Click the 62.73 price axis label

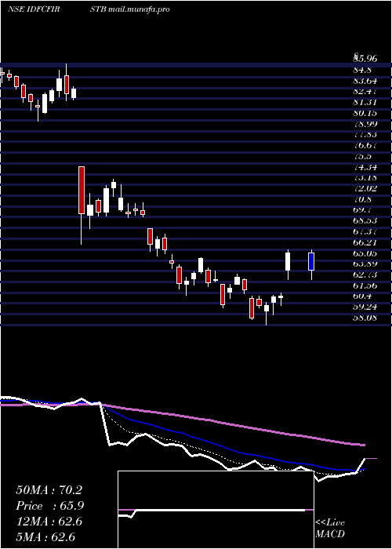tap(365, 275)
